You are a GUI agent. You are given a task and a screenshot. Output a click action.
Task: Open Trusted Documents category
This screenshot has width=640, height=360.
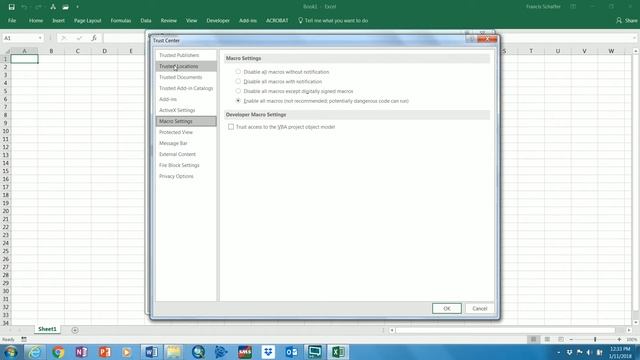click(x=186, y=77)
